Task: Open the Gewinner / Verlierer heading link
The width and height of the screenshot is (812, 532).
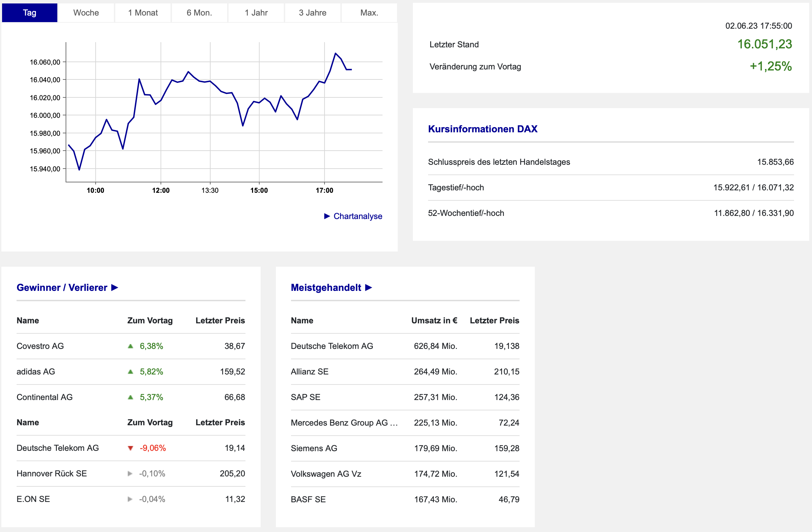Action: pos(62,287)
